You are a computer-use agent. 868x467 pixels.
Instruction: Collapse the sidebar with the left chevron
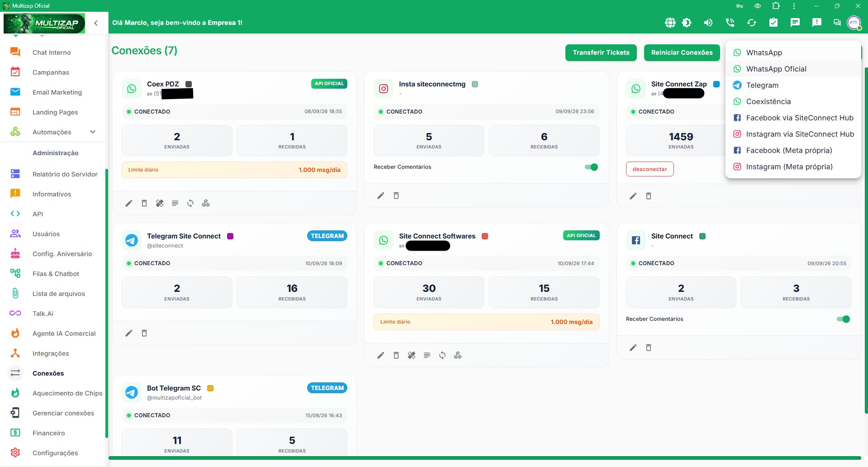pyautogui.click(x=96, y=23)
